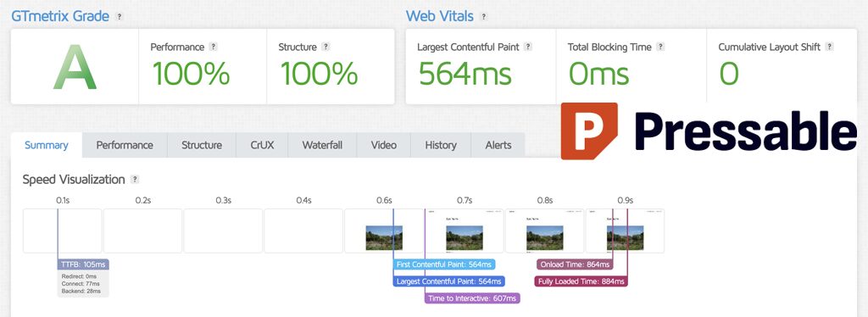Click the TTFB: 105ms marker label
Viewport: 868px width, 317px height.
coord(83,264)
